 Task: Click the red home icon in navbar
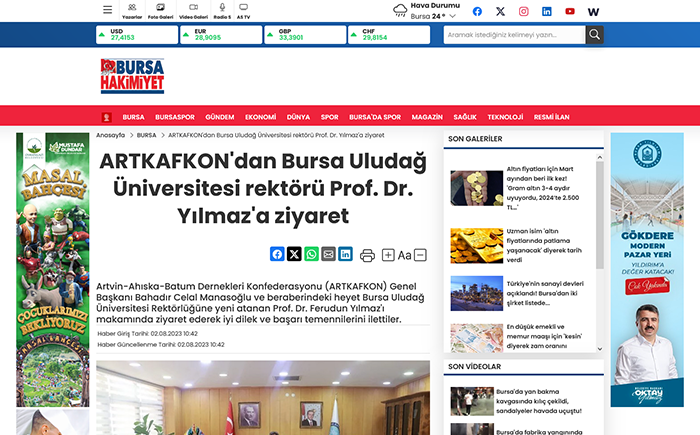click(x=106, y=117)
